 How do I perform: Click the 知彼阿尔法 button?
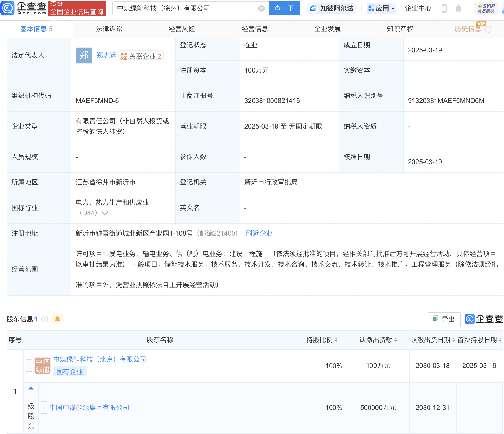point(332,8)
